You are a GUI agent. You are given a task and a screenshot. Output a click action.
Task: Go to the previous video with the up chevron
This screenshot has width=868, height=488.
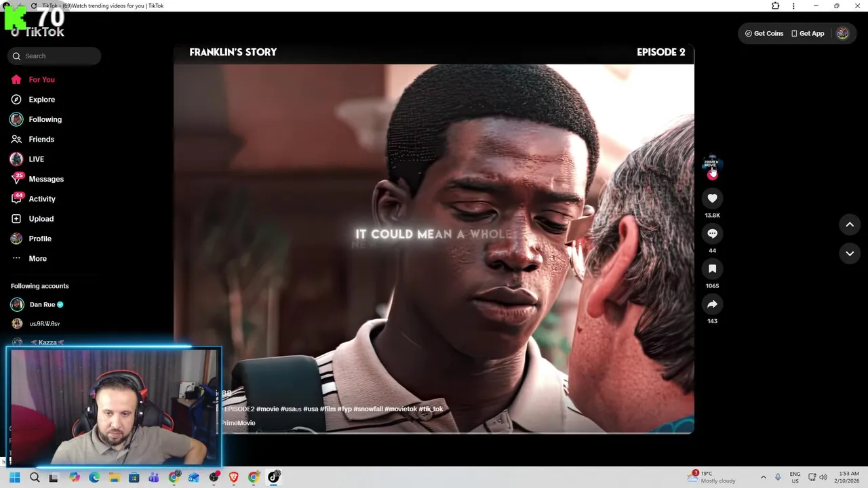tap(850, 224)
